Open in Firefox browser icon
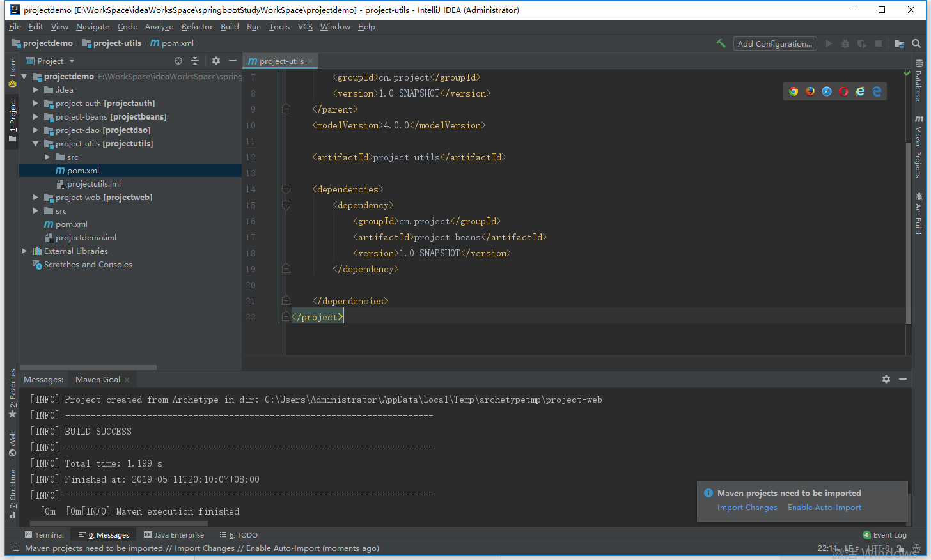The width and height of the screenshot is (931, 560). 810,91
